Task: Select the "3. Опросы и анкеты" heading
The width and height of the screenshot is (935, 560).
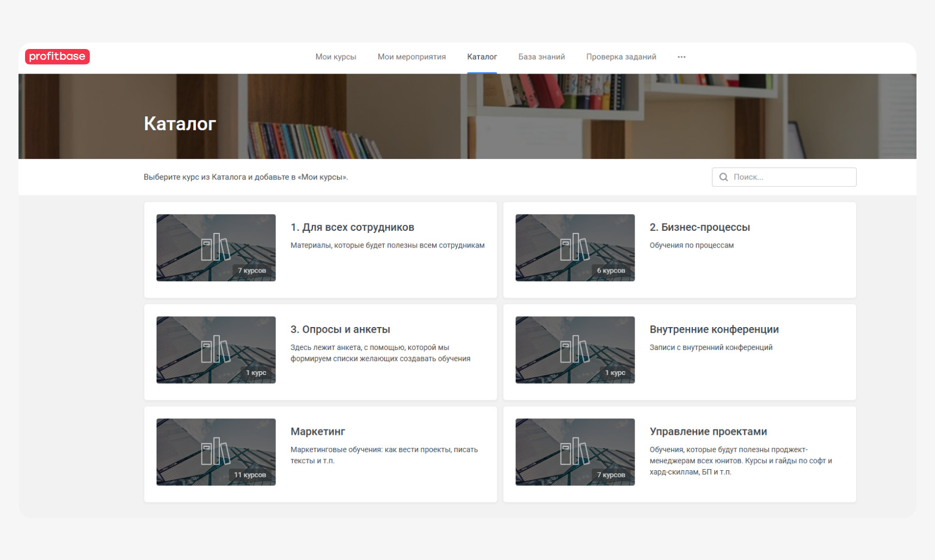Action: (340, 329)
